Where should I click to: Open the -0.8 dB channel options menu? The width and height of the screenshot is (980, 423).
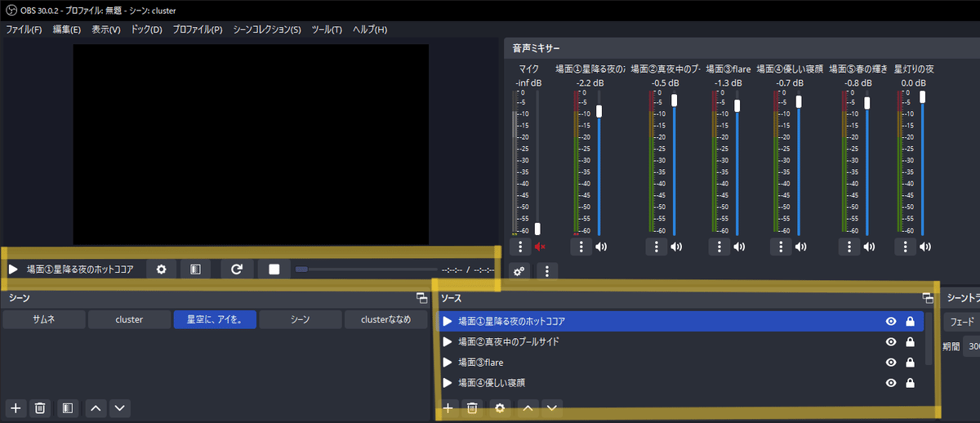pos(848,247)
